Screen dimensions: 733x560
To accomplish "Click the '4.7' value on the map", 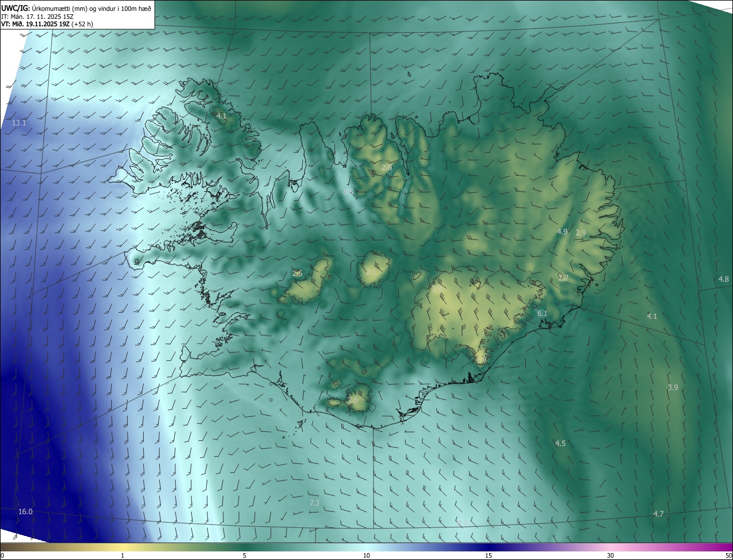I will point(659,514).
